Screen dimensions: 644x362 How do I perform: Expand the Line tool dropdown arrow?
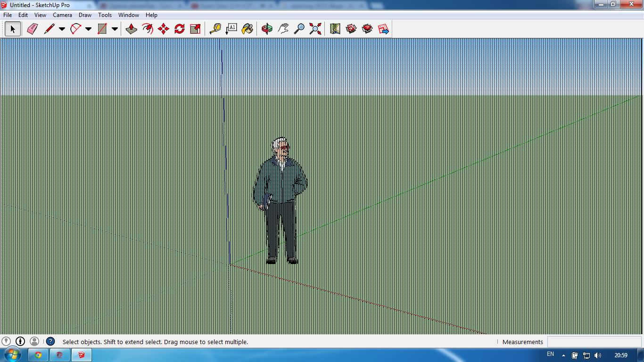coord(62,29)
